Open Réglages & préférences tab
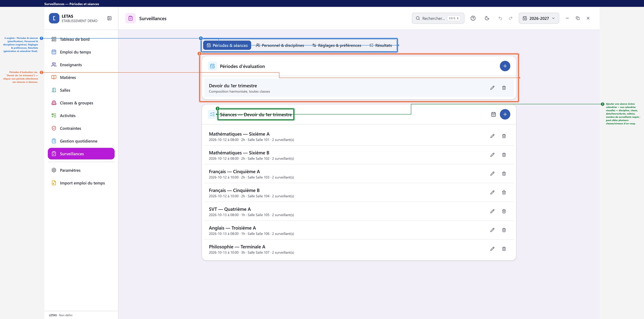 pyautogui.click(x=337, y=45)
